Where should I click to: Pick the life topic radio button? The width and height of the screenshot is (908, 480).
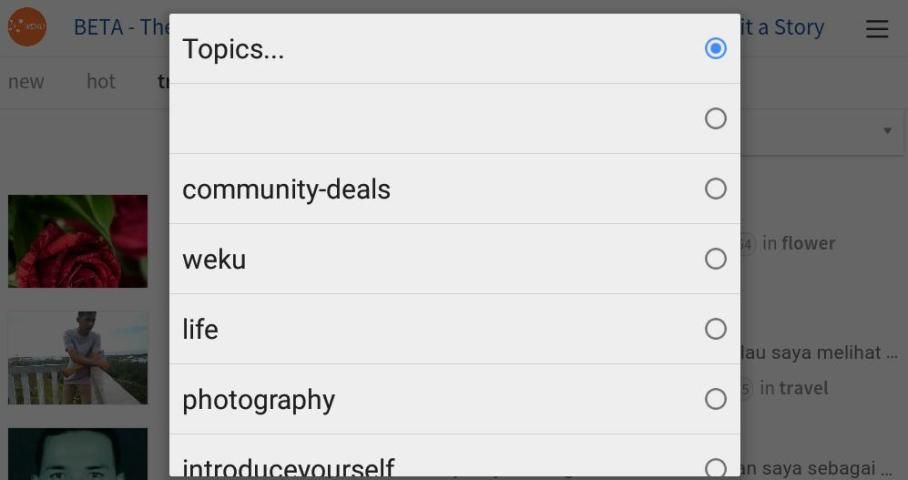[715, 329]
